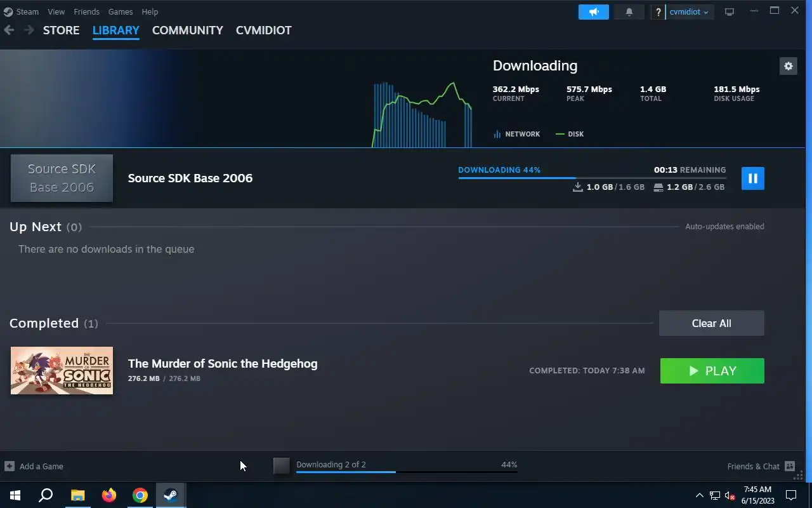
Task: Go to the STORE tab
Action: coord(61,30)
